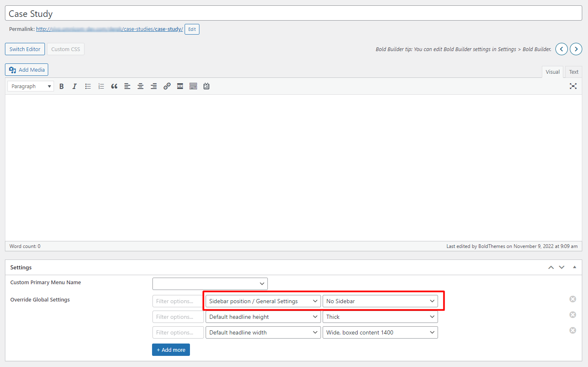Viewport: 588px width, 367px height.
Task: Show next Bold Builder tip
Action: [576, 49]
